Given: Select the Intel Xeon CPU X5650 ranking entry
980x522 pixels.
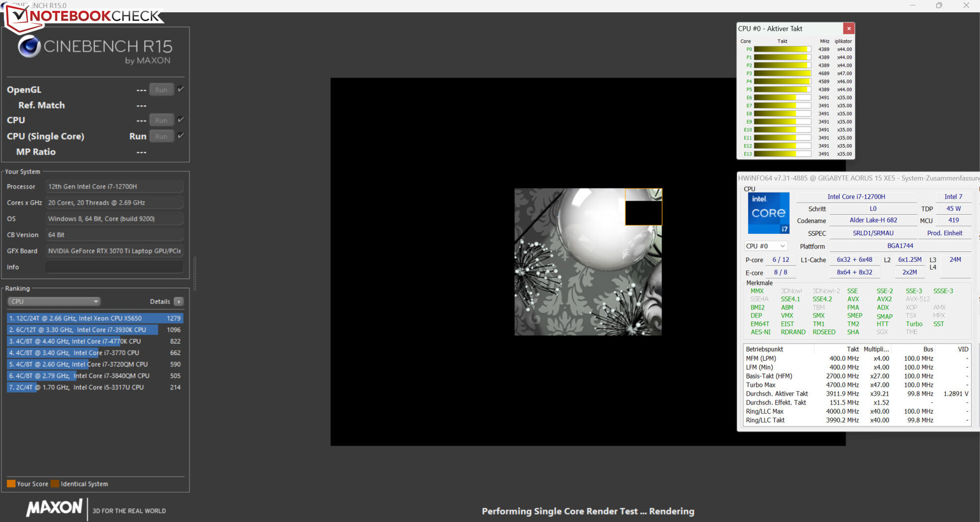Looking at the screenshot, I should (95, 318).
